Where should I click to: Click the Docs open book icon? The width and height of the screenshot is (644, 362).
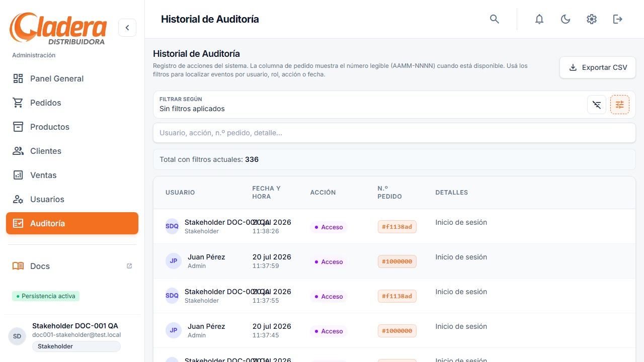[x=18, y=266]
